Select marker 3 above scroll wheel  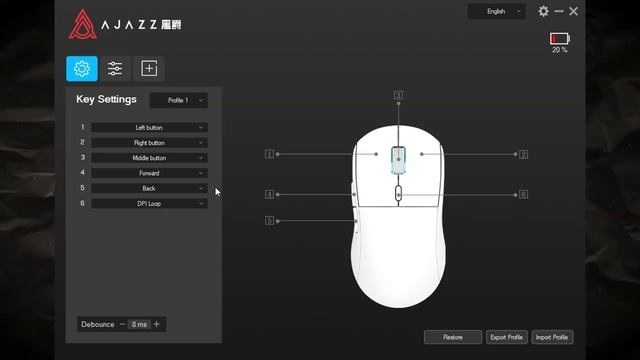(398, 96)
